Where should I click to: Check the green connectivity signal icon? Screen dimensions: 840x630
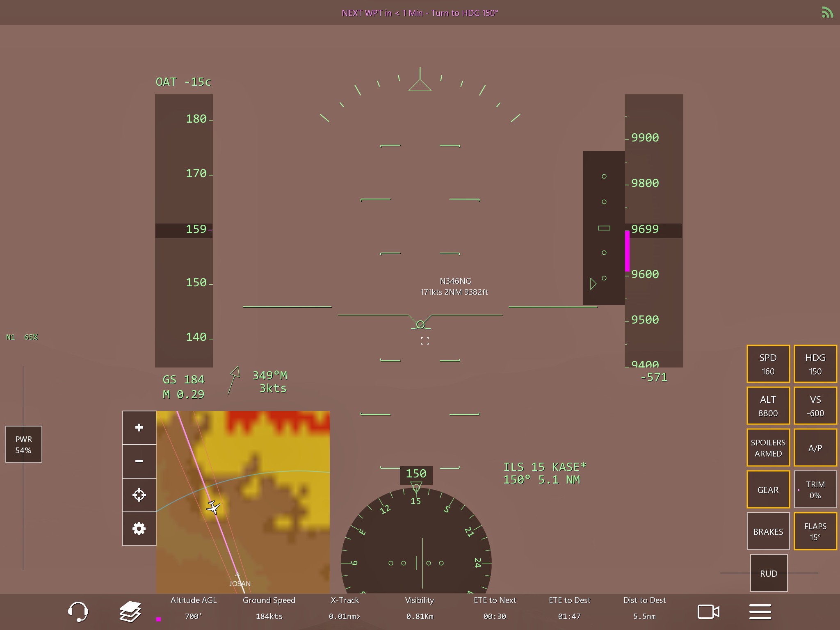(827, 13)
